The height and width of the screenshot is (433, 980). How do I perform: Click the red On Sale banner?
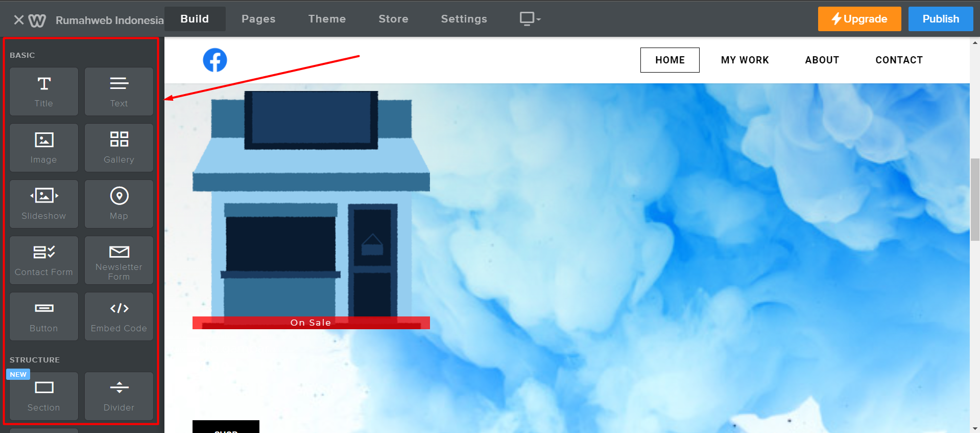(311, 323)
